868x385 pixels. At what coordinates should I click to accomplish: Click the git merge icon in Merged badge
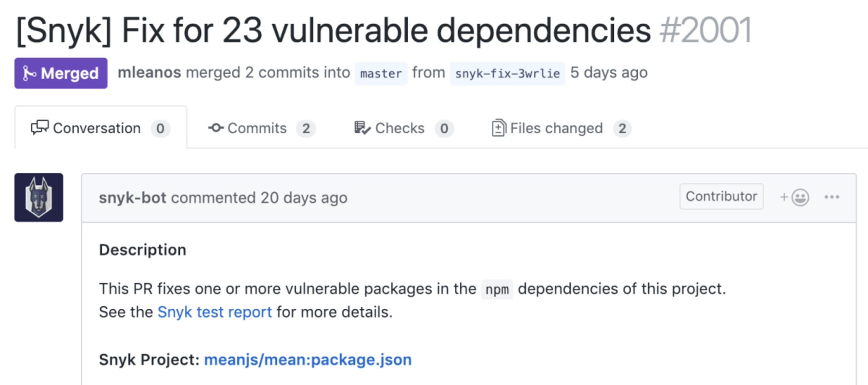(29, 73)
